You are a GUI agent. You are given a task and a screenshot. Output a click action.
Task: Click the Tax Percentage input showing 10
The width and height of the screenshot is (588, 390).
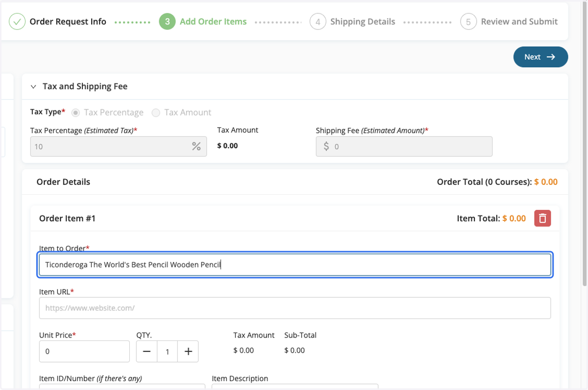click(119, 146)
